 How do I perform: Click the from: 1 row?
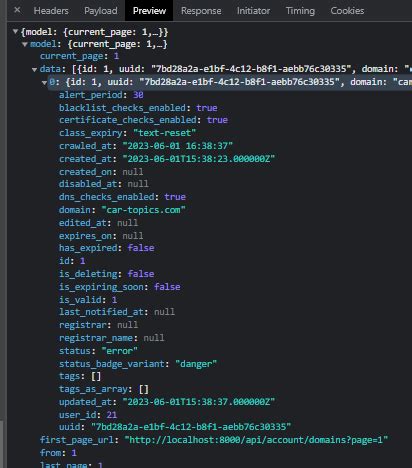coord(58,453)
